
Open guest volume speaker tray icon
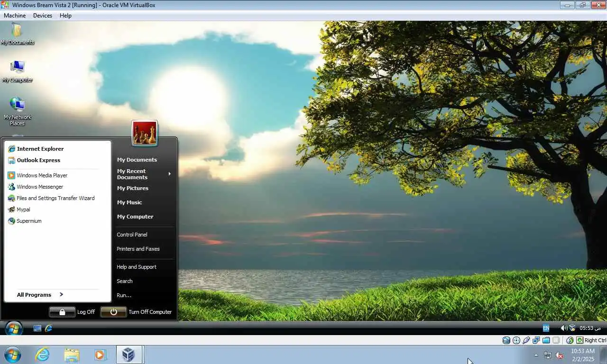tap(564, 328)
